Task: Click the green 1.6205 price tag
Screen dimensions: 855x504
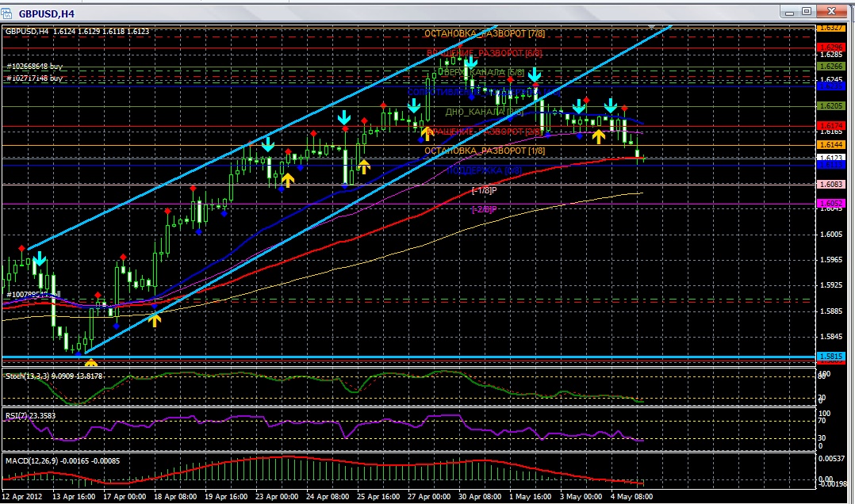Action: tap(830, 105)
